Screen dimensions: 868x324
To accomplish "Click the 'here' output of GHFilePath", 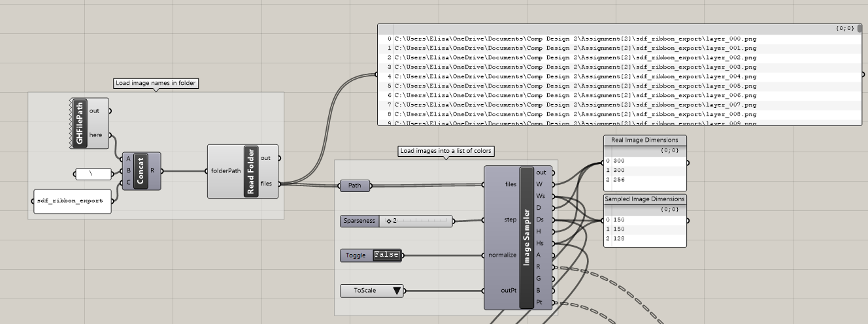I will tap(95, 135).
